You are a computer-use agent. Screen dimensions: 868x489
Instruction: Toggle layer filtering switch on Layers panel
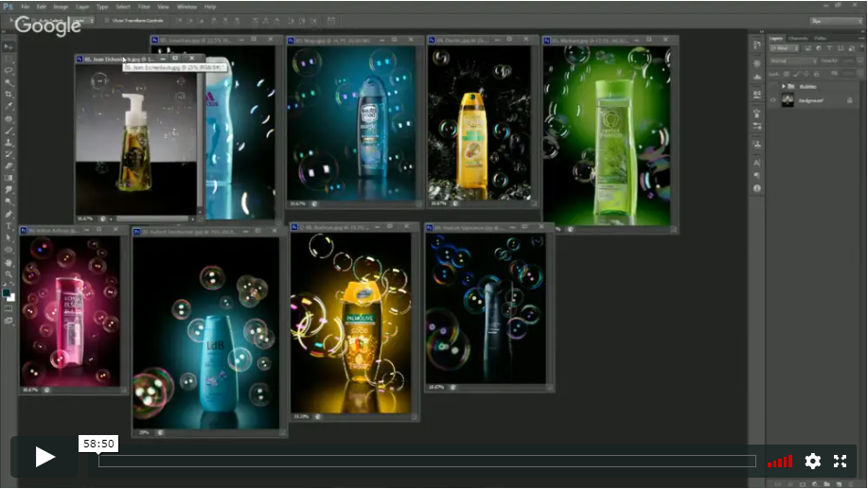860,48
